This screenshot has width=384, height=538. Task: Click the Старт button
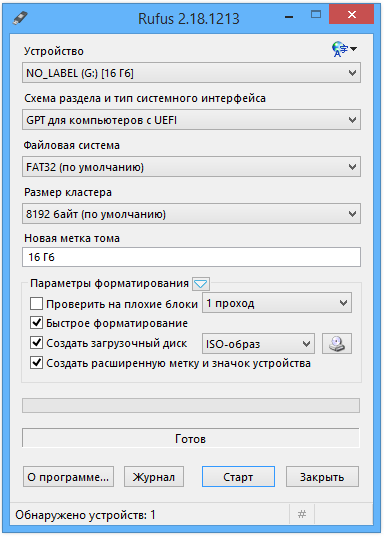(x=238, y=477)
